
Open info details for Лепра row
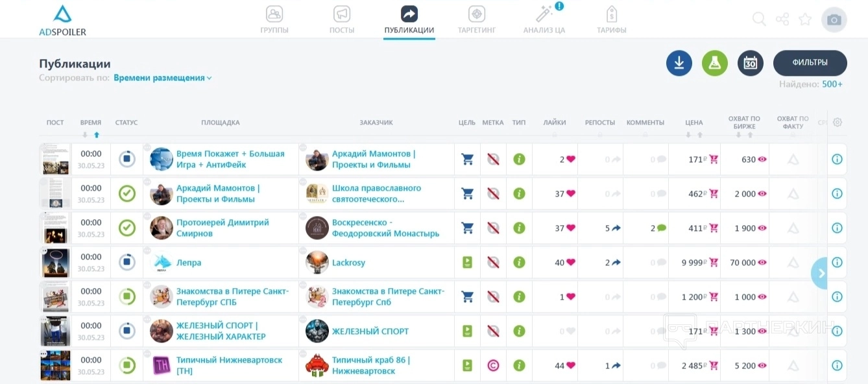coord(837,262)
